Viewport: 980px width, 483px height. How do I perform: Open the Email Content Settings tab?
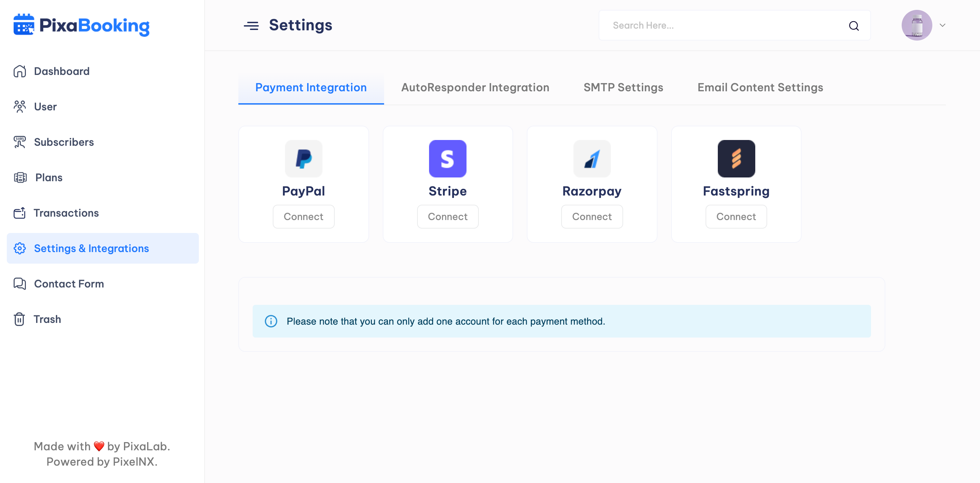tap(760, 88)
